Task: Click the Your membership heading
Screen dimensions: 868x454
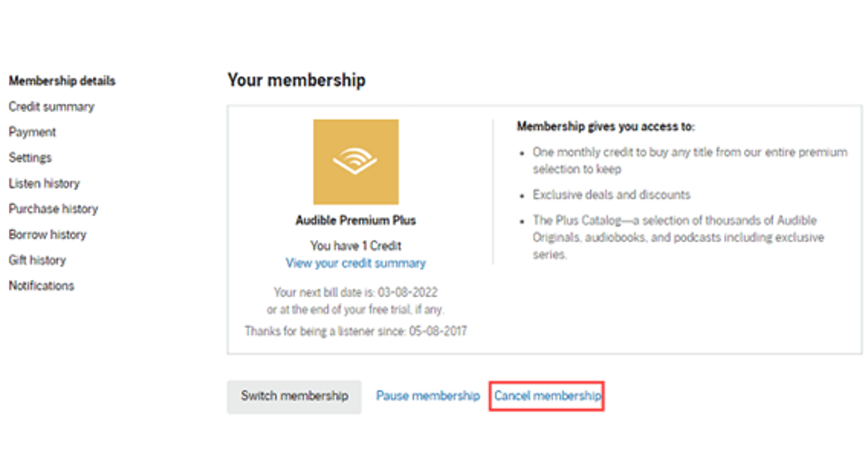Action: coord(296,80)
